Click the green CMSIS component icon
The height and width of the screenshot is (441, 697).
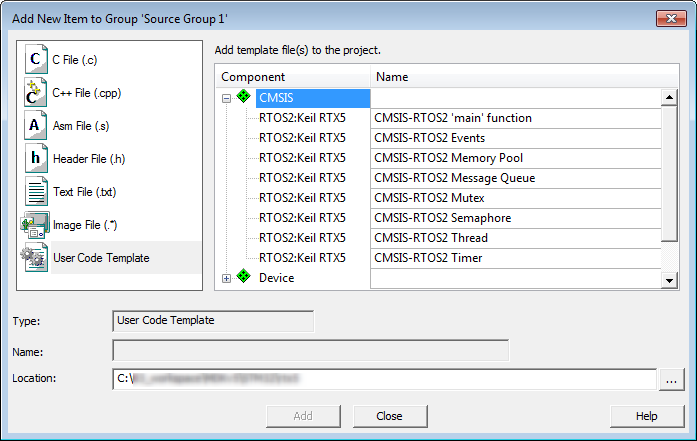tap(243, 98)
